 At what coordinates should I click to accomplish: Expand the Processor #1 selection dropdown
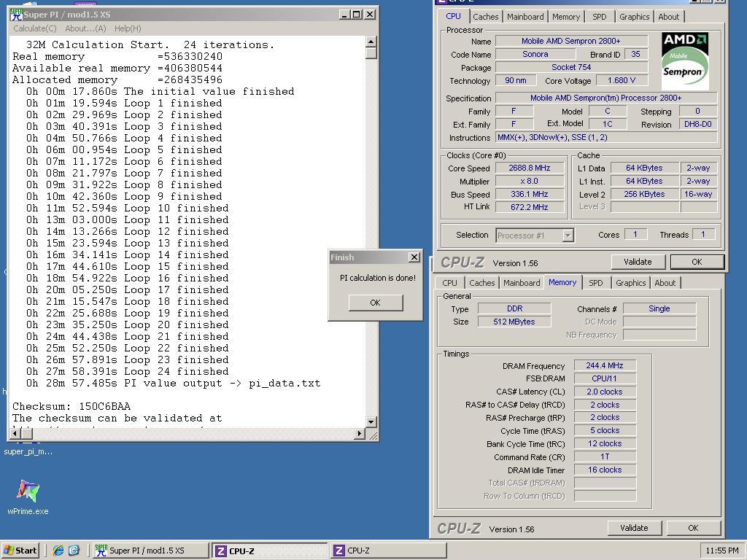568,236
